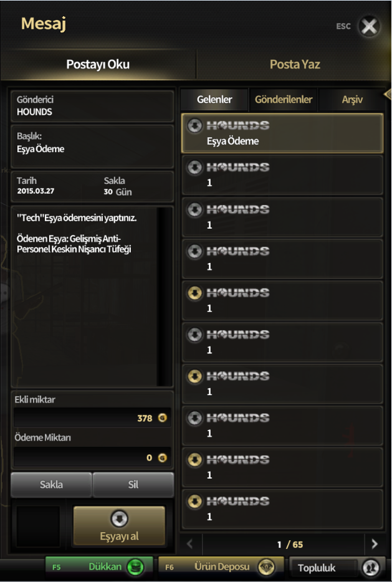This screenshot has height=582, width=392.
Task: Click the coin icon in Ödeme Miktarı field
Action: coord(163,458)
